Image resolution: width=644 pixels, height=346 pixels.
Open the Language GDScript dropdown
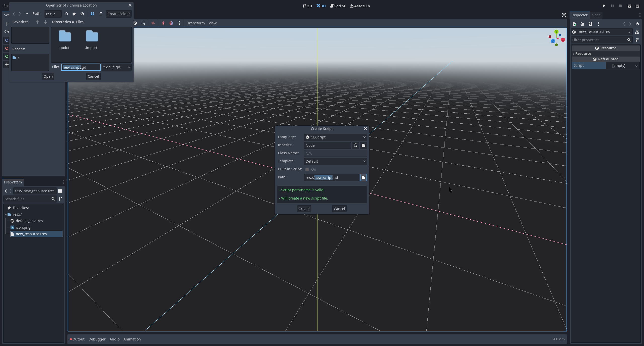[x=335, y=137]
